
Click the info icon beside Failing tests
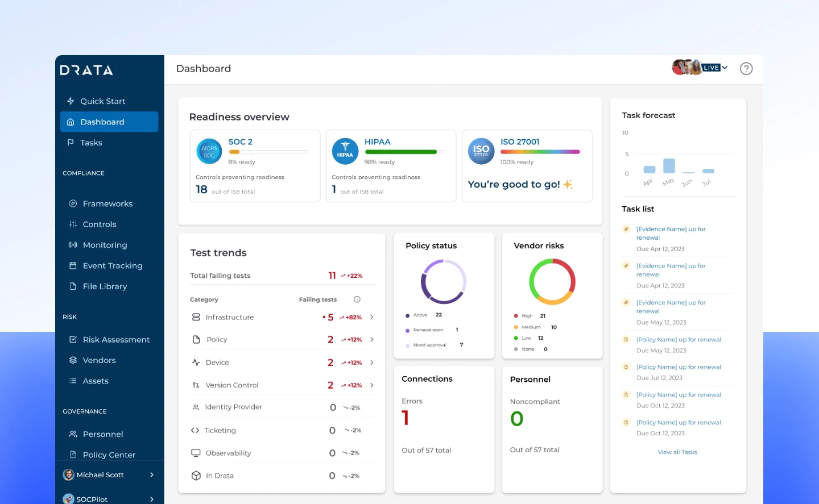(357, 299)
